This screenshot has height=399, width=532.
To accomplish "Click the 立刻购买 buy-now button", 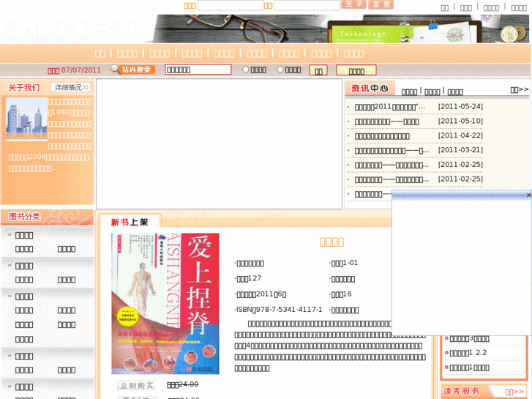I will click(137, 385).
